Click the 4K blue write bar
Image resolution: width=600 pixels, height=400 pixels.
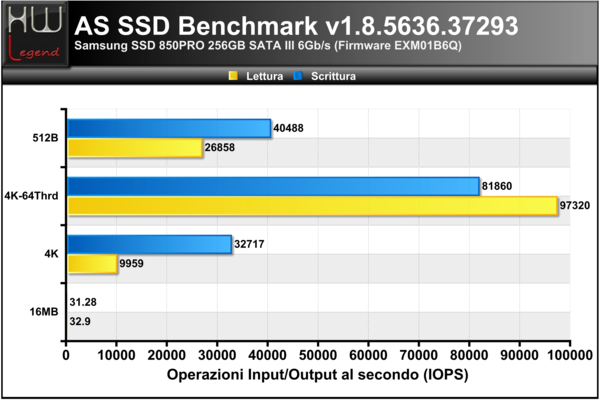[x=150, y=244]
